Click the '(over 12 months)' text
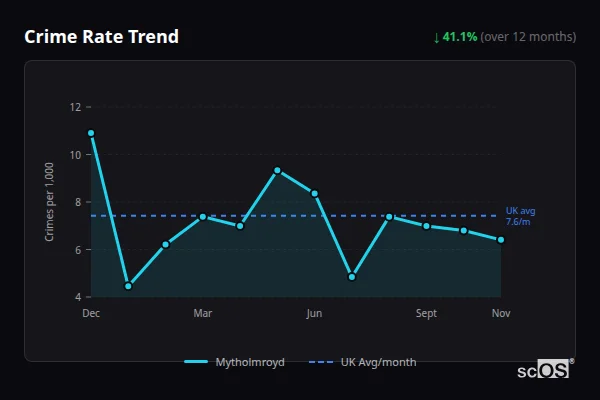The height and width of the screenshot is (400, 600). [528, 37]
